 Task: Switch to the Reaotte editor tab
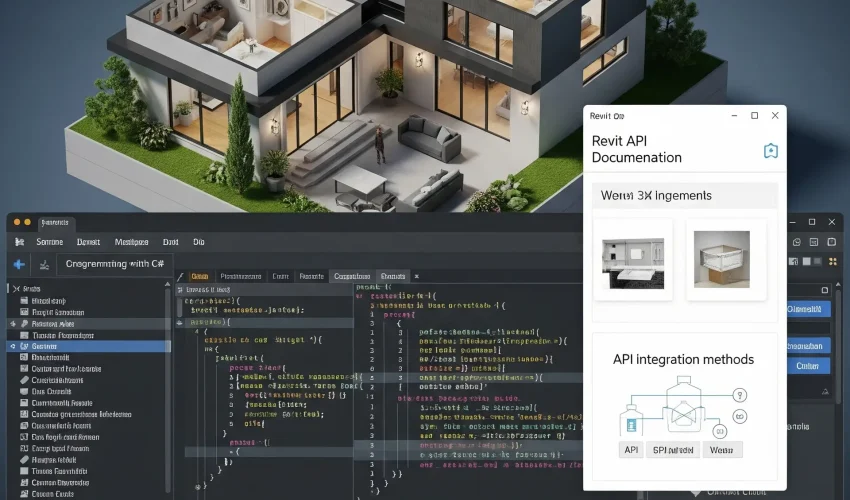[311, 277]
